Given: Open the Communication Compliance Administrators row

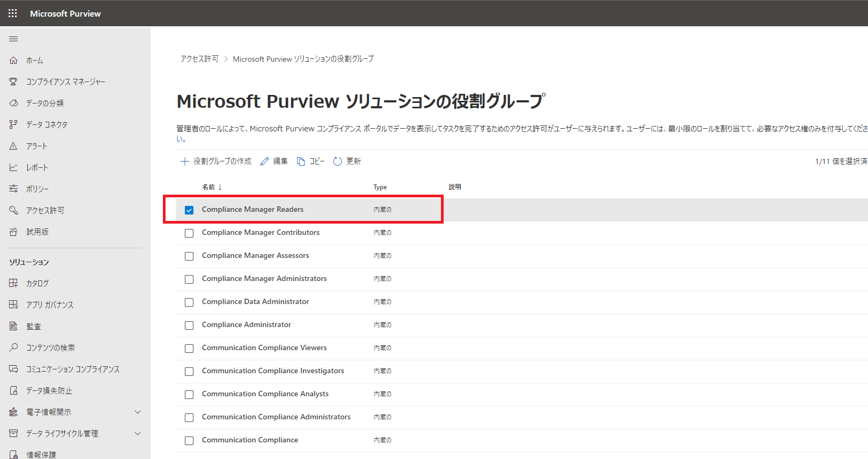Looking at the screenshot, I should (x=522, y=417).
